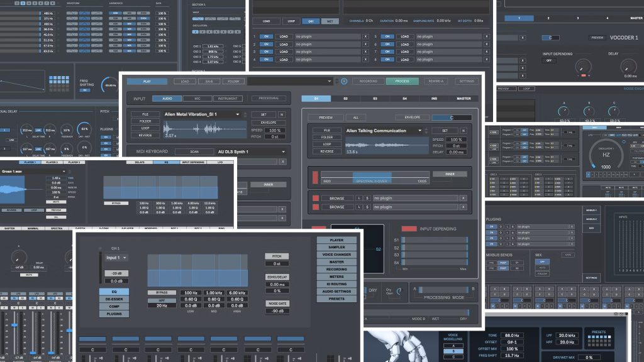Switch the Dry/Wet toggle to Wet
Viewport: 644px width, 362px height.
pos(330,21)
